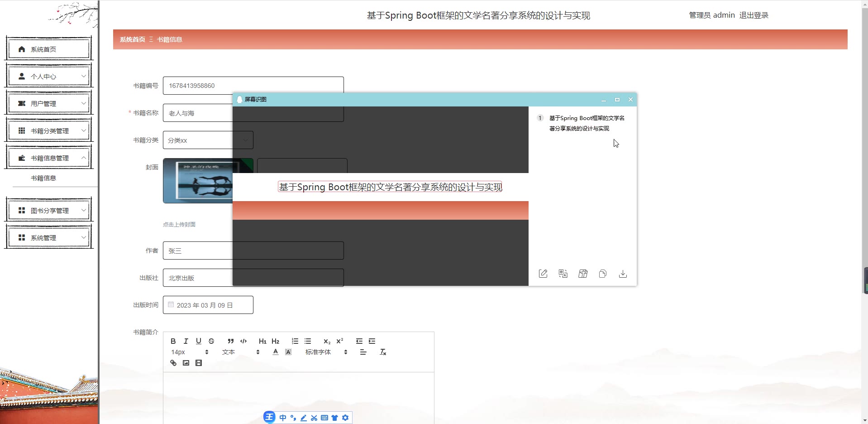Open the 文本 heading style dropdown
The width and height of the screenshot is (868, 424).
click(241, 352)
